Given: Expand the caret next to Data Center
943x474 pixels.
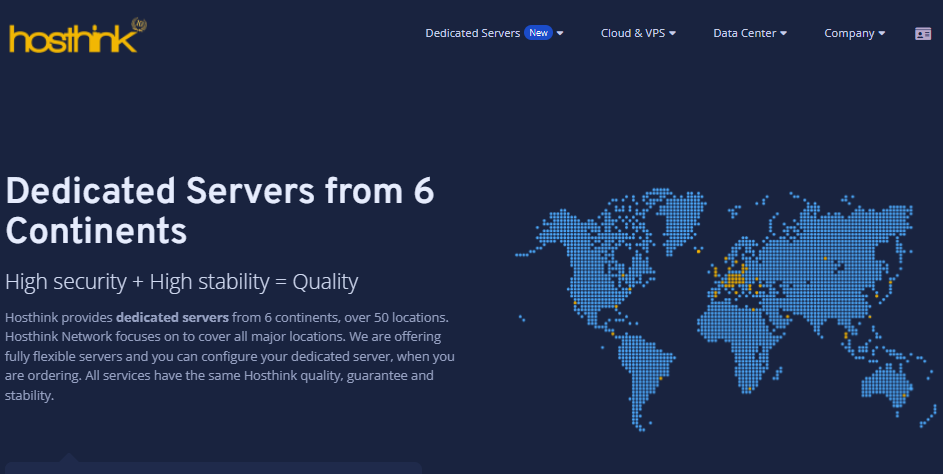Looking at the screenshot, I should click(x=784, y=34).
